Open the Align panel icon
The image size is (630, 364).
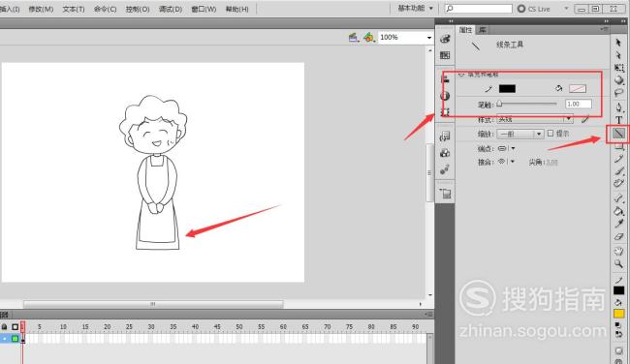445,78
